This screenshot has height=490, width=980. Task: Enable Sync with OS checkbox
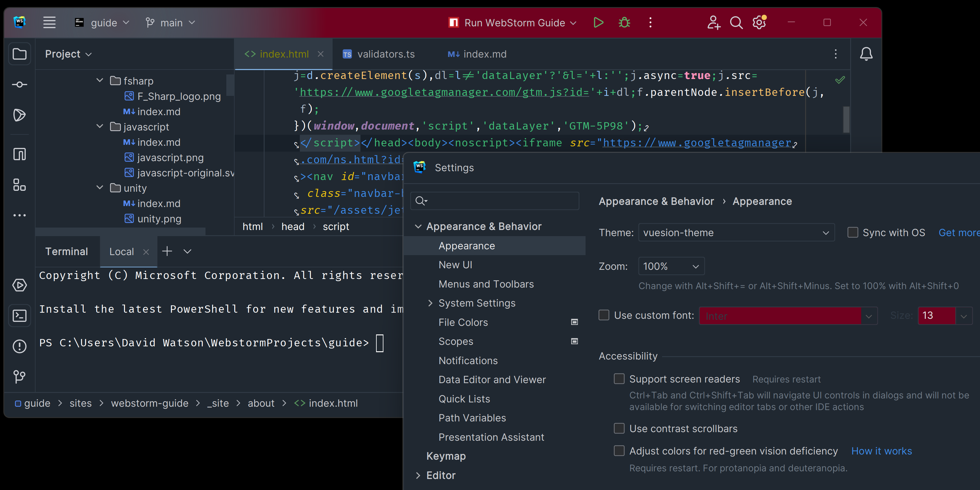point(853,232)
